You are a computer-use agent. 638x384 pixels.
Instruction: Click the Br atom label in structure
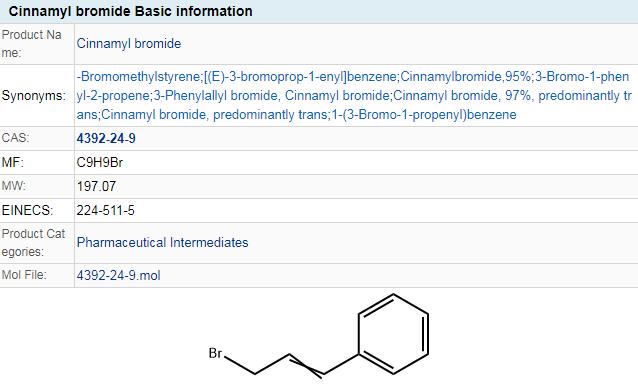coord(215,353)
